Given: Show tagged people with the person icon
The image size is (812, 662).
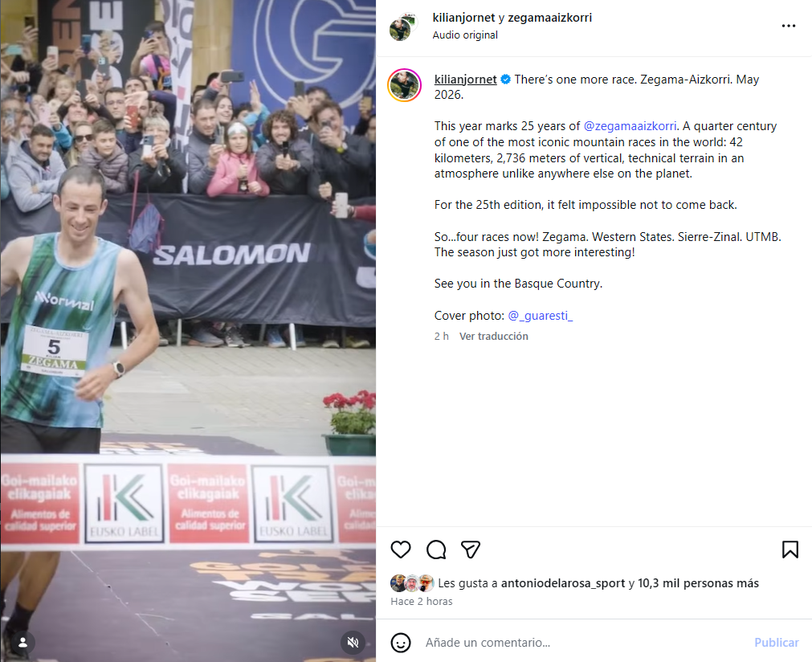Looking at the screenshot, I should [x=22, y=643].
